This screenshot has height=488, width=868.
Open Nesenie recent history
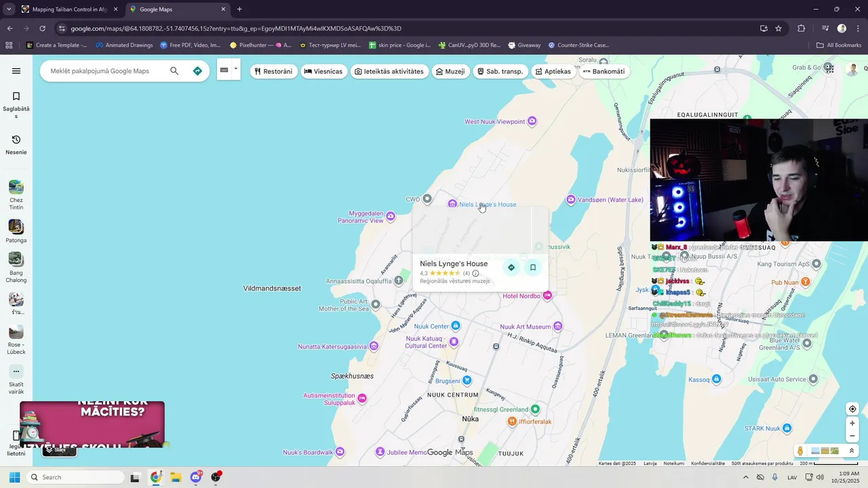coord(16,144)
